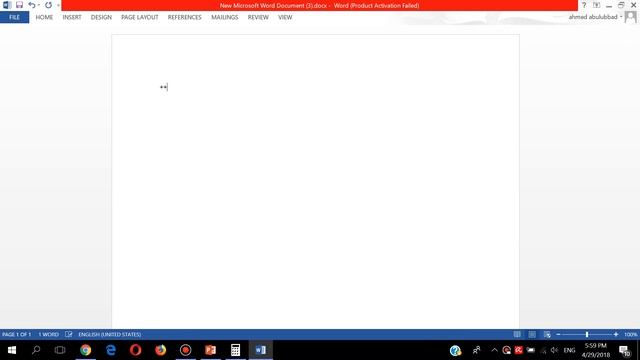This screenshot has width=640, height=360.
Task: Open Customize Quick Access Toolbar dropdown
Action: coord(58,5)
